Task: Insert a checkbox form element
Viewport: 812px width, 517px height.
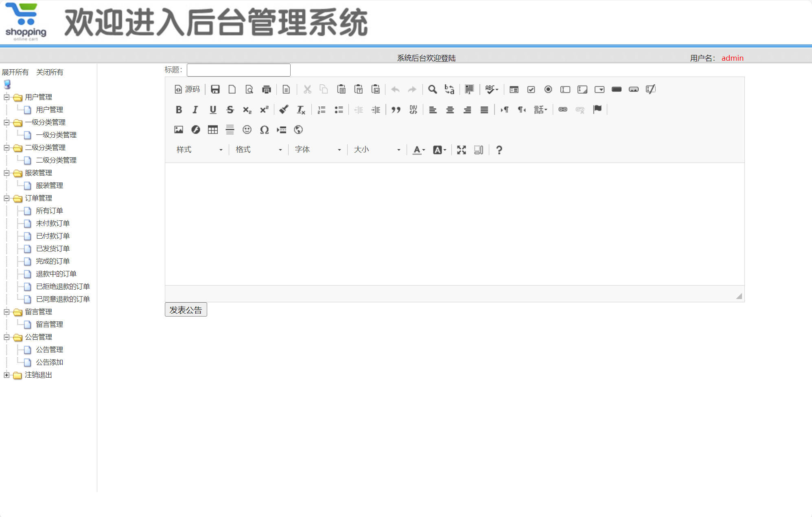Action: click(x=531, y=89)
